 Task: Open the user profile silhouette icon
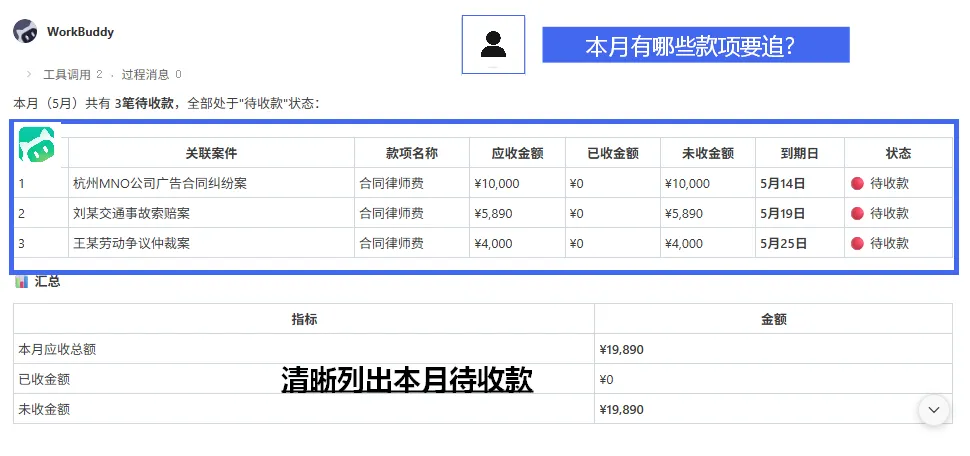[x=493, y=45]
